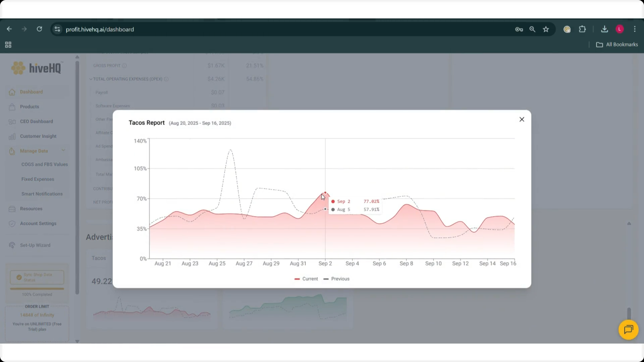This screenshot has width=644, height=362.
Task: Bookmark page with star icon
Action: coord(546,29)
